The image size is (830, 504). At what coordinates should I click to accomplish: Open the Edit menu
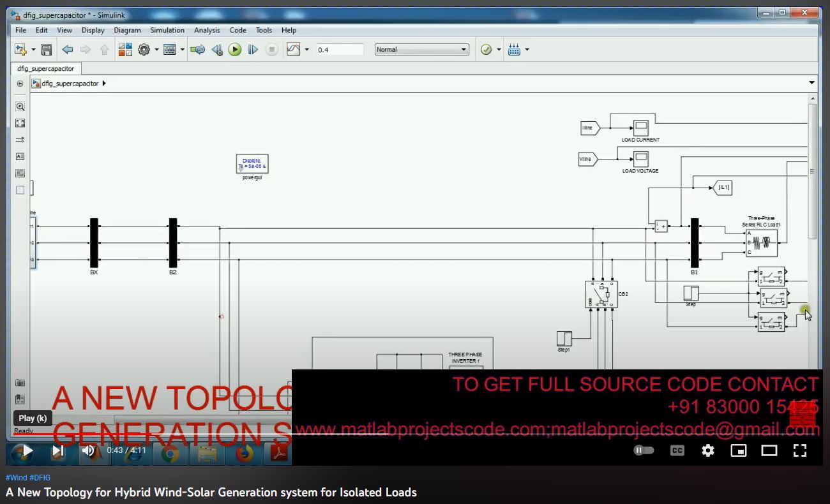[x=41, y=30]
